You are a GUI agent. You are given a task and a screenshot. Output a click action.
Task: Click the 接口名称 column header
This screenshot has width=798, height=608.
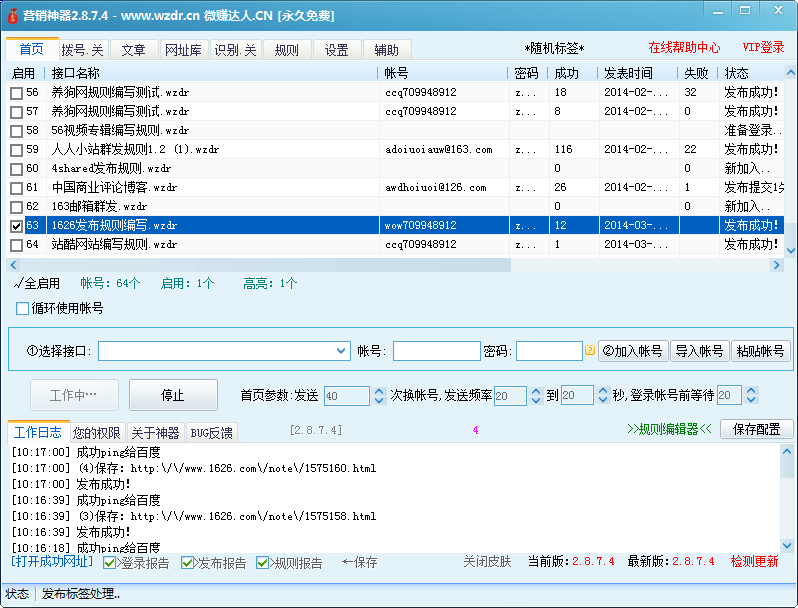(x=76, y=73)
